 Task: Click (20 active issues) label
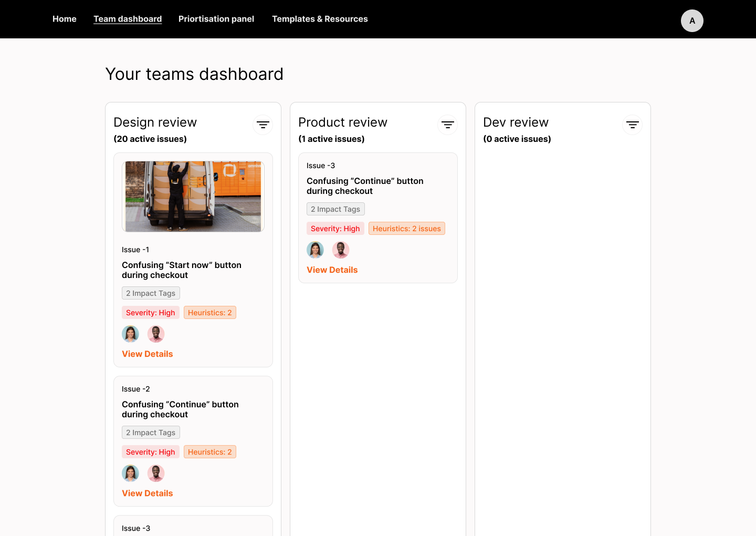pos(150,139)
